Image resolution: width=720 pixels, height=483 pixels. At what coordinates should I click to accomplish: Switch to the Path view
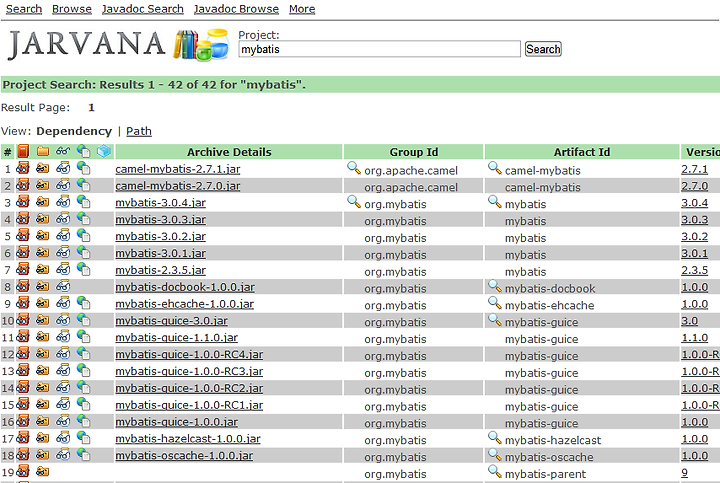click(139, 131)
